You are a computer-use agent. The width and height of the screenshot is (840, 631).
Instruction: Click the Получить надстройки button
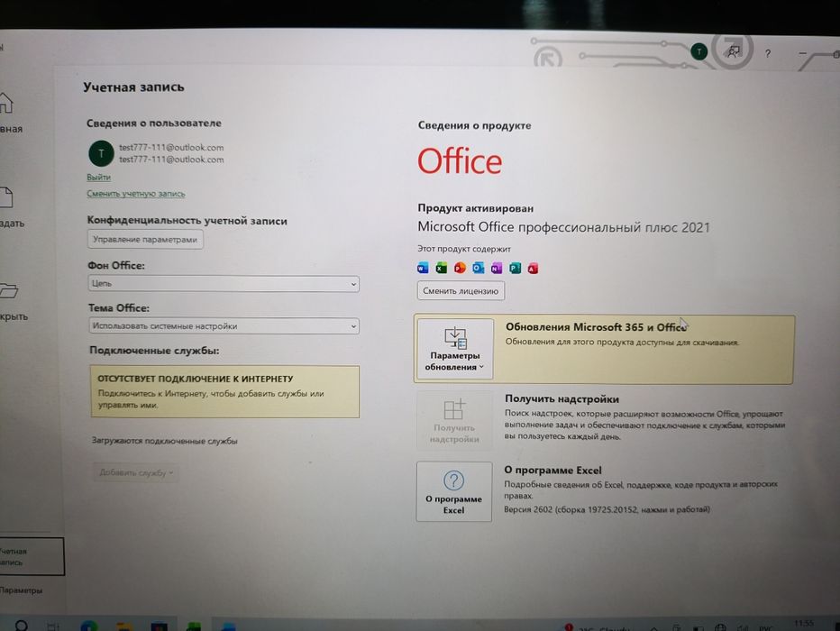(454, 420)
